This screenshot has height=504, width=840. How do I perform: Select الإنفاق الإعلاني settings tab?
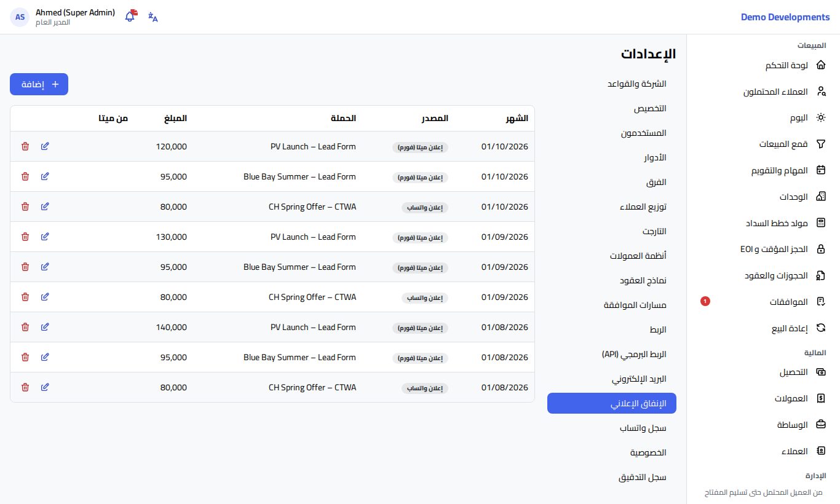611,403
